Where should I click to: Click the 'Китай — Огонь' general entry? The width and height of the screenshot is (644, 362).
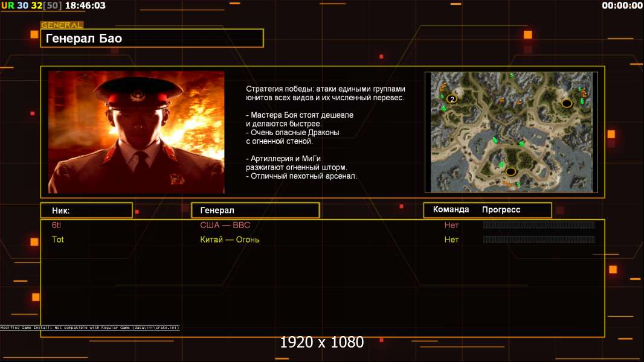(230, 240)
